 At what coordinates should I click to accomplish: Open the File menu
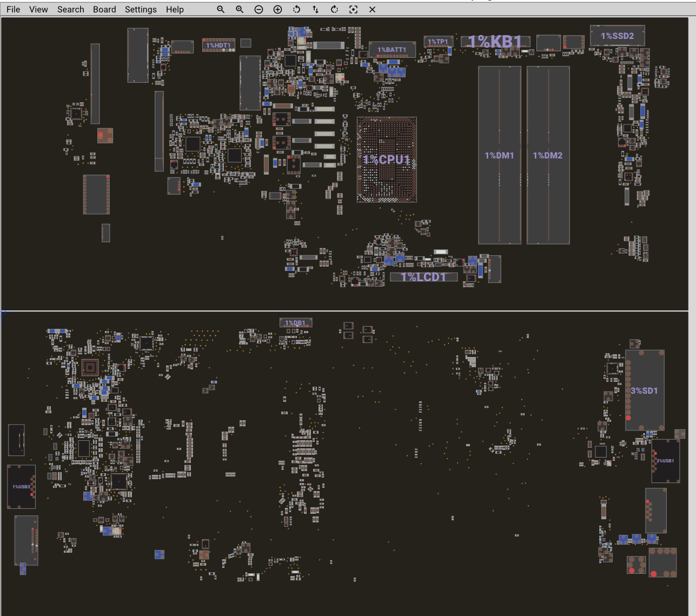coord(14,10)
